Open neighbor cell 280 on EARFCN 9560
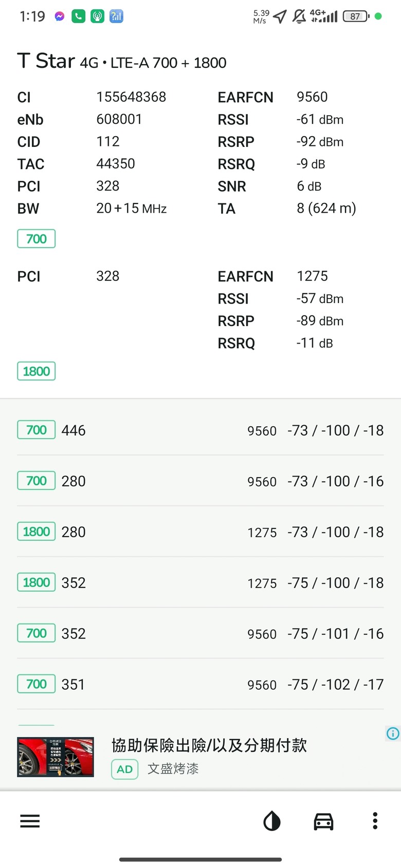401x868 pixels. click(200, 481)
